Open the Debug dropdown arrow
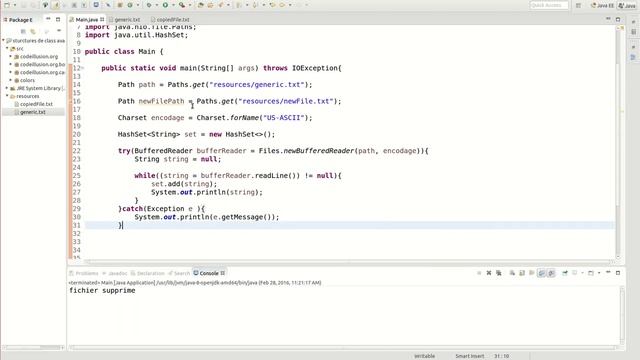The image size is (640, 360). [x=156, y=5]
